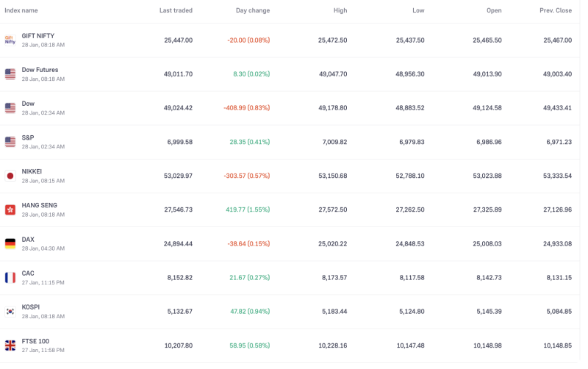Select S&P open value 6,986.96
Image resolution: width=588 pixels, height=369 pixels.
point(489,142)
